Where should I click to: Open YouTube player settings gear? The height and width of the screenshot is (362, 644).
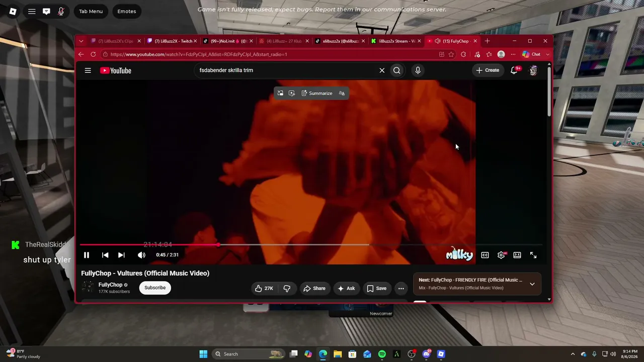point(501,255)
